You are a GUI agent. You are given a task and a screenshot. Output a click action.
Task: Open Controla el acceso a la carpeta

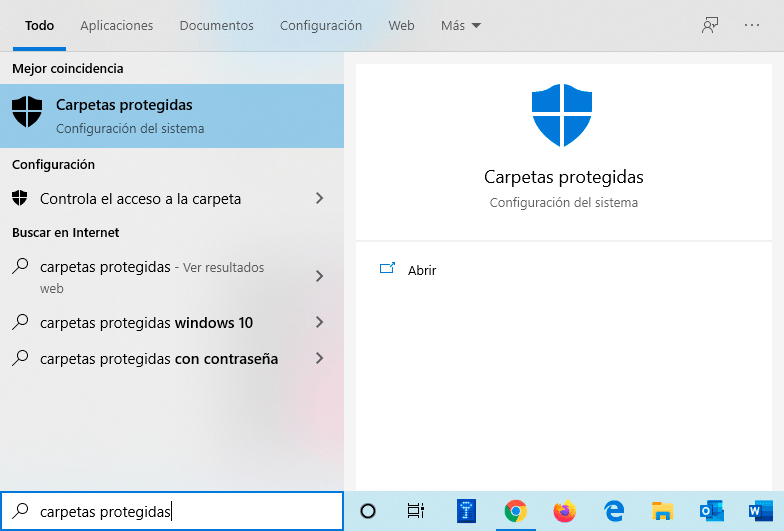[172, 198]
